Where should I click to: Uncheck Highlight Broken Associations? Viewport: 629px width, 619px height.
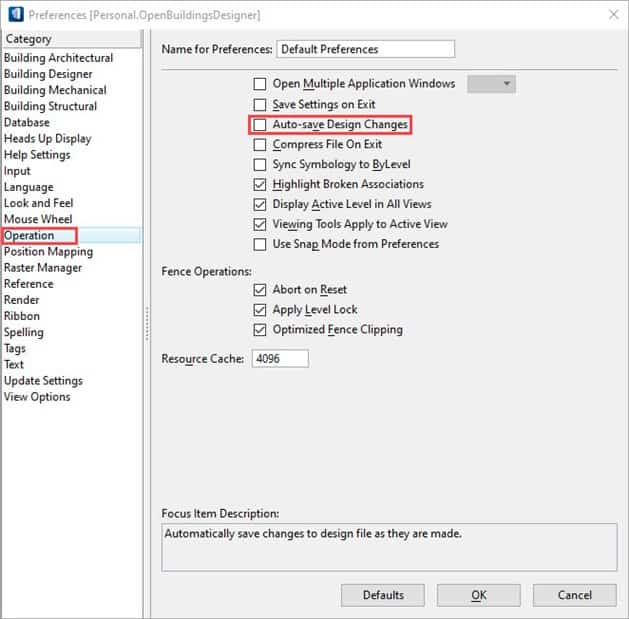(260, 185)
